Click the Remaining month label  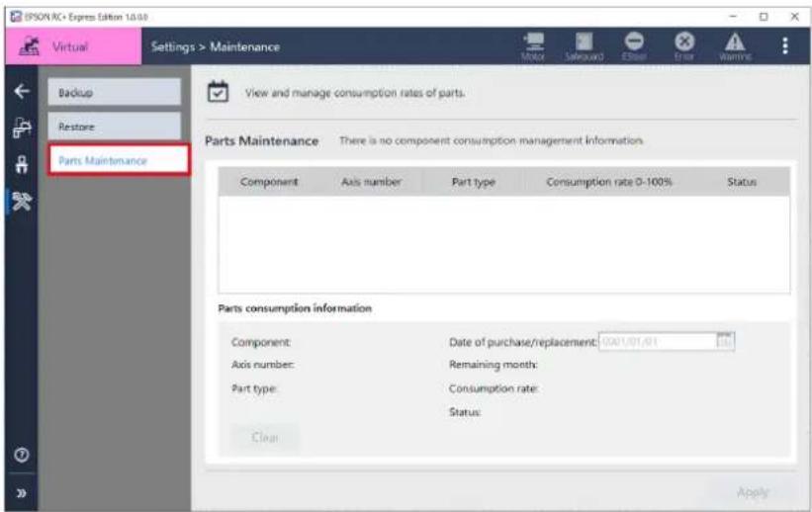493,365
